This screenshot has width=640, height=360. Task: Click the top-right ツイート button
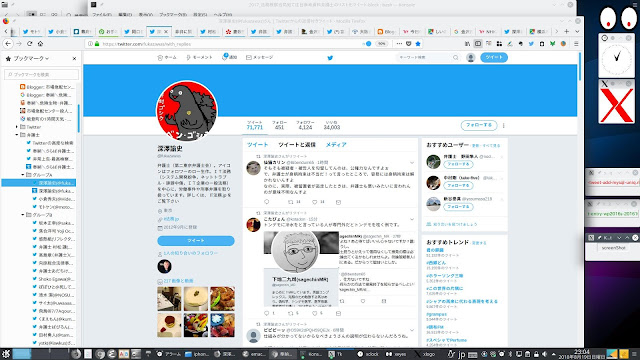(x=494, y=58)
